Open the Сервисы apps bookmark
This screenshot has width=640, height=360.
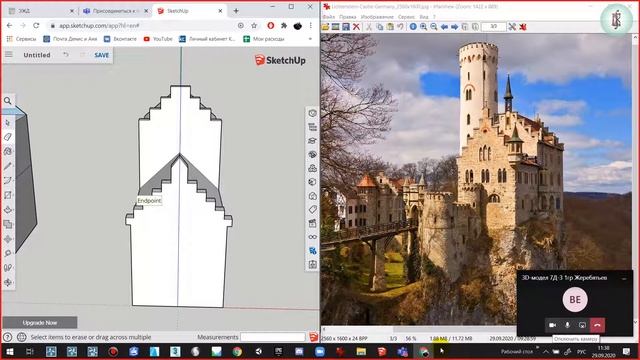22,39
